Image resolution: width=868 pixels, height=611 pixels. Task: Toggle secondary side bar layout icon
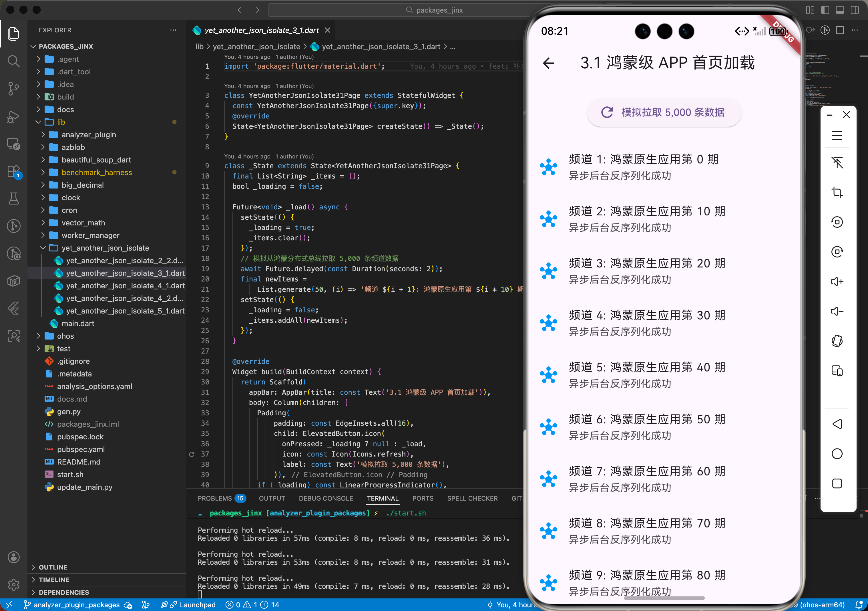point(854,10)
